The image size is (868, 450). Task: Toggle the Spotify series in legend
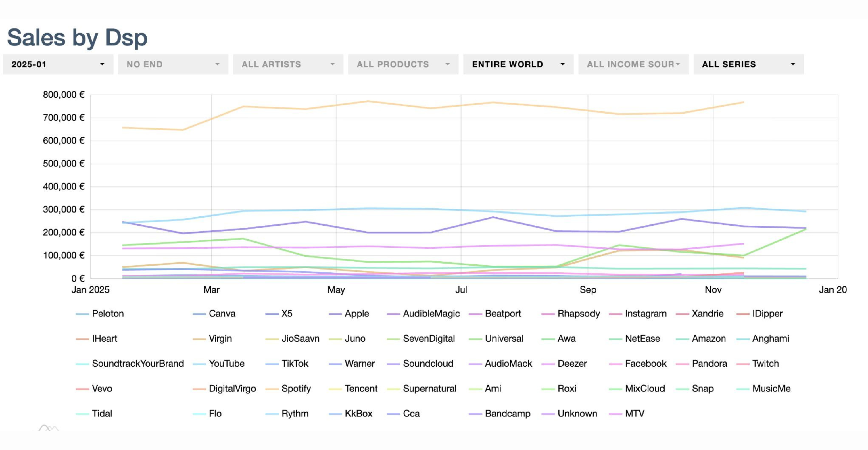click(x=296, y=388)
